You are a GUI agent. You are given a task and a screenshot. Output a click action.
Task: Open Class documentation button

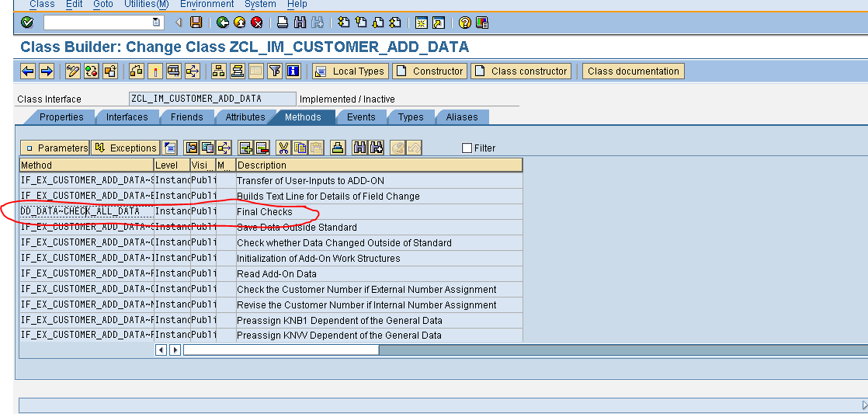click(x=634, y=71)
